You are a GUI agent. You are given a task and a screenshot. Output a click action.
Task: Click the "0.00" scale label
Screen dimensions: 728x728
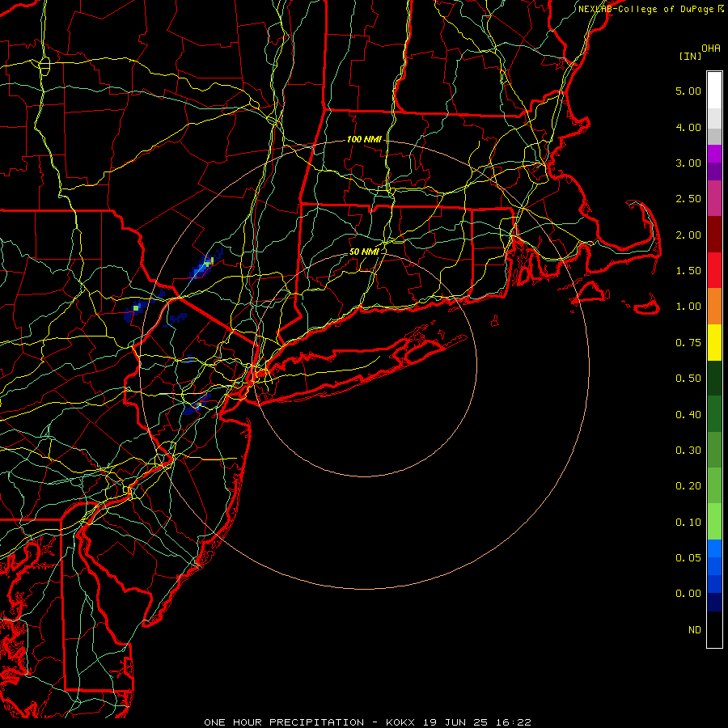pyautogui.click(x=688, y=594)
